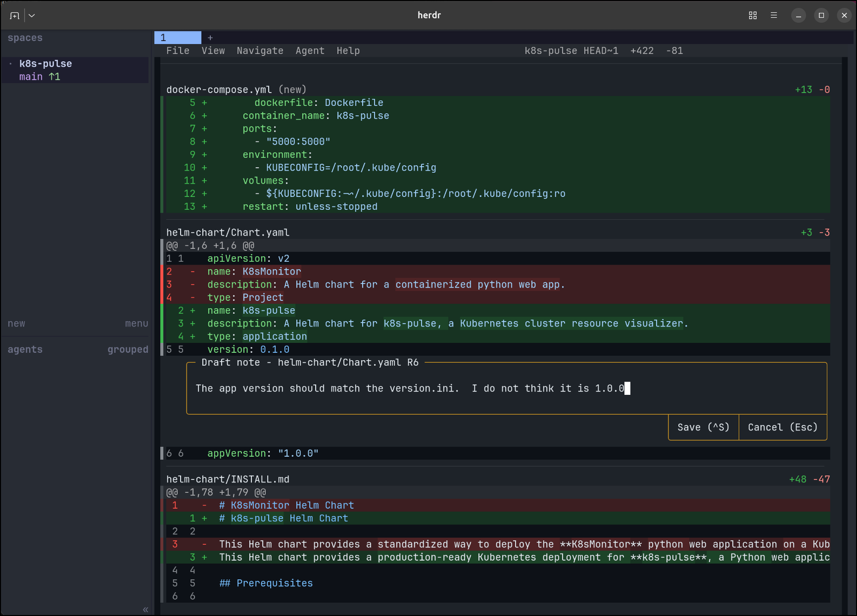This screenshot has width=857, height=616.
Task: Open the title bar dropdown chevron
Action: [32, 15]
